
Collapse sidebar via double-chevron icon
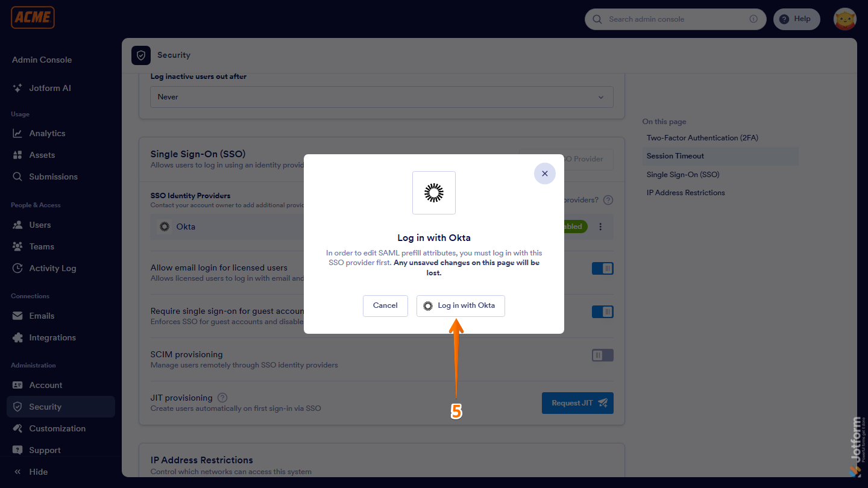[17, 472]
